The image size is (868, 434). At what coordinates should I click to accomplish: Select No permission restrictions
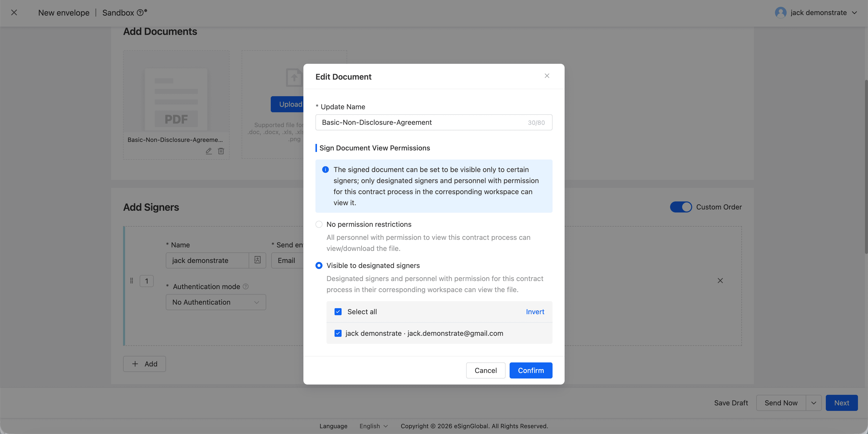319,225
